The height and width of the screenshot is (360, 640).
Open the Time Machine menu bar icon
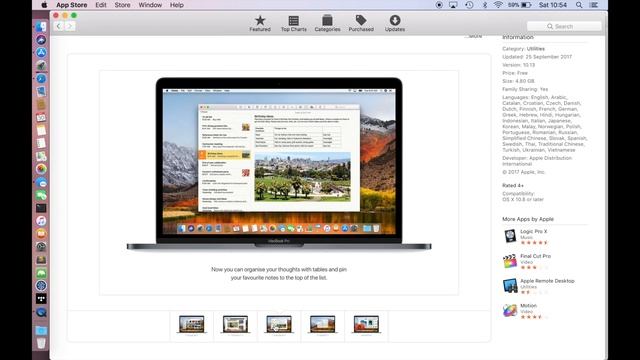pyautogui.click(x=469, y=5)
